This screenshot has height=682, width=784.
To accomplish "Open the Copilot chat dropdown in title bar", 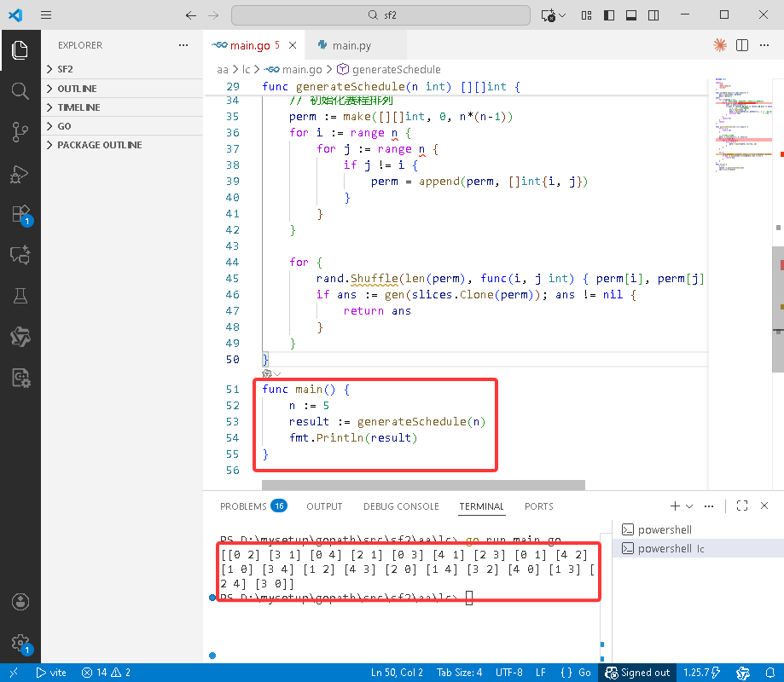I will point(562,15).
